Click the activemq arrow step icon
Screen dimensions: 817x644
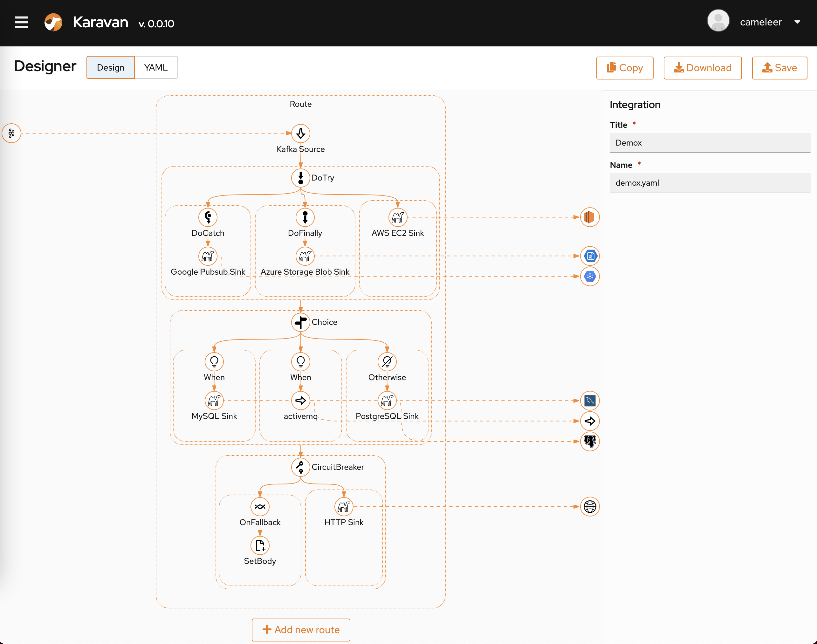tap(300, 401)
